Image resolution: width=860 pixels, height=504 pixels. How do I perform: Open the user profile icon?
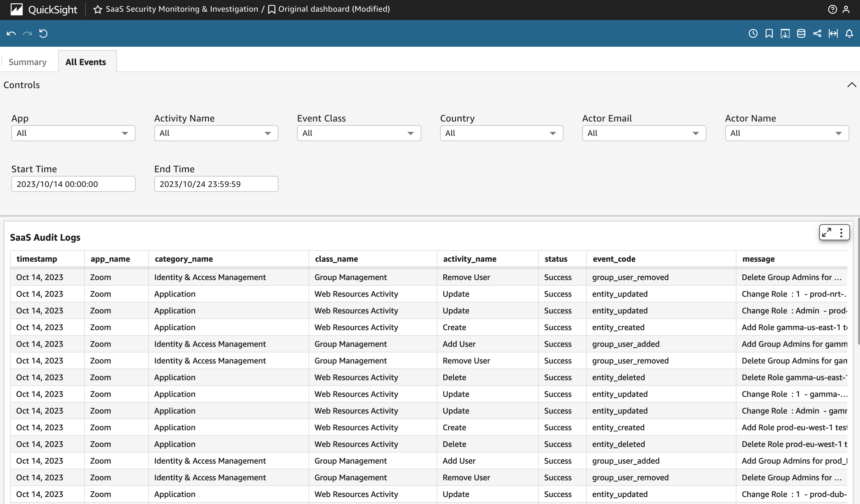[847, 9]
